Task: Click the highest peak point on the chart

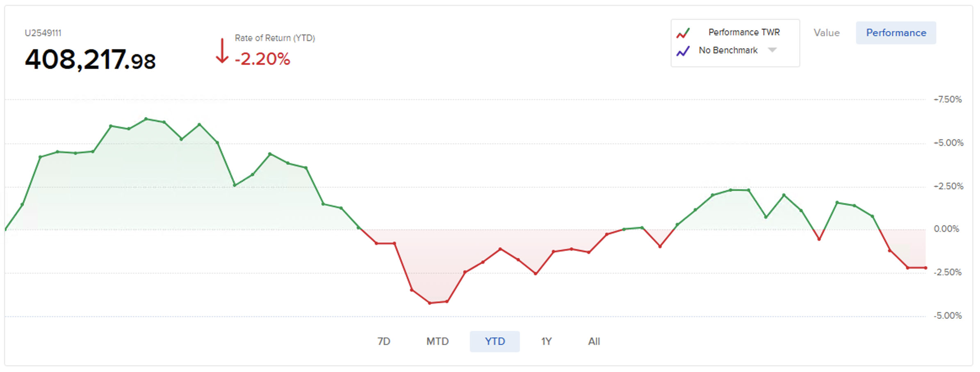Action: (146, 119)
